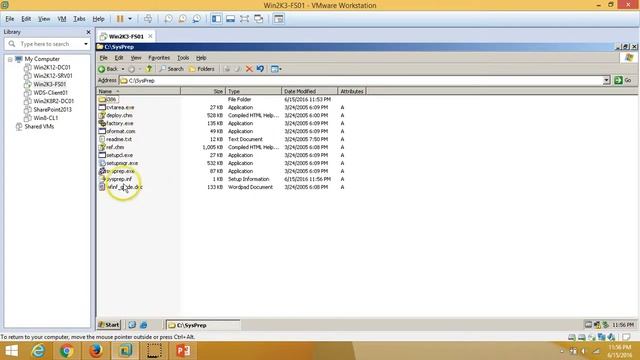The image size is (640, 360).
Task: Toggle the console view button
Action: (278, 19)
